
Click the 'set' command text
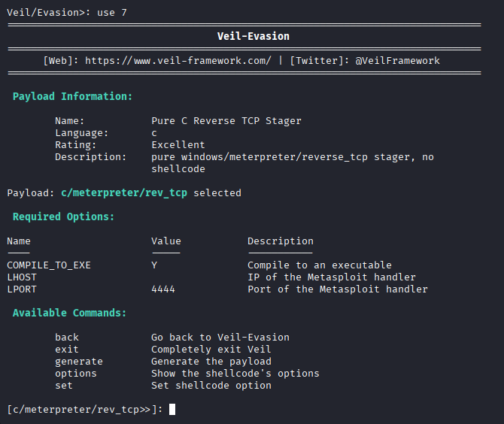64,385
